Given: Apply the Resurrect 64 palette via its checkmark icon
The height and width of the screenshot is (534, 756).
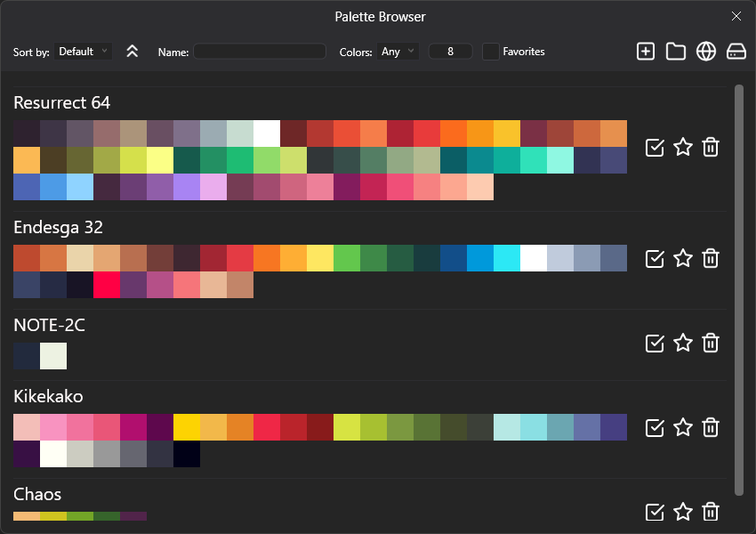Looking at the screenshot, I should click(655, 147).
